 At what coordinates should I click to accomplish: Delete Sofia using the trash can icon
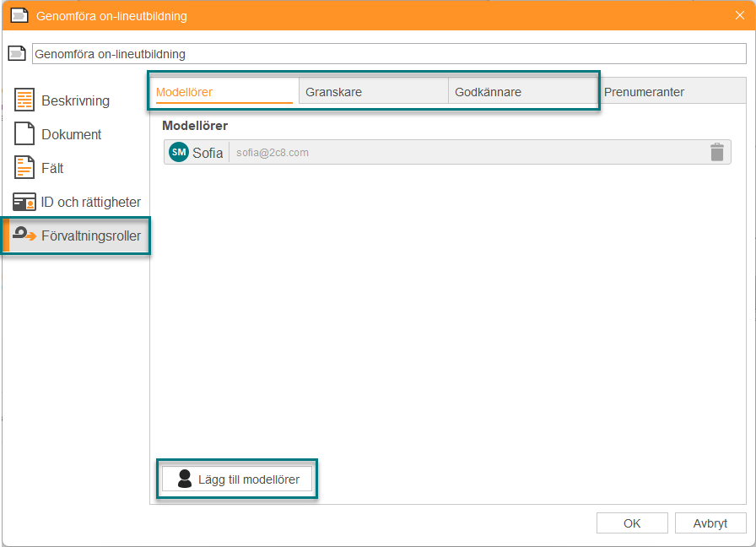716,152
